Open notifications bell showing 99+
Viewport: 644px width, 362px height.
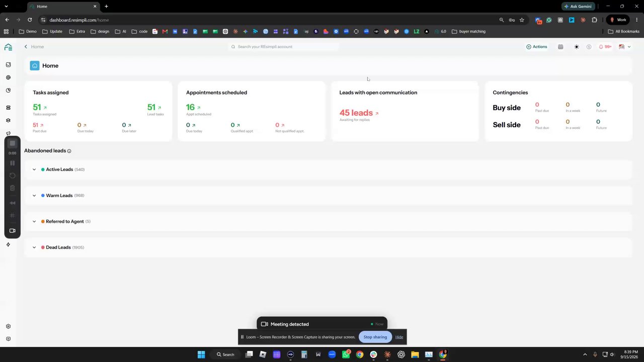605,47
